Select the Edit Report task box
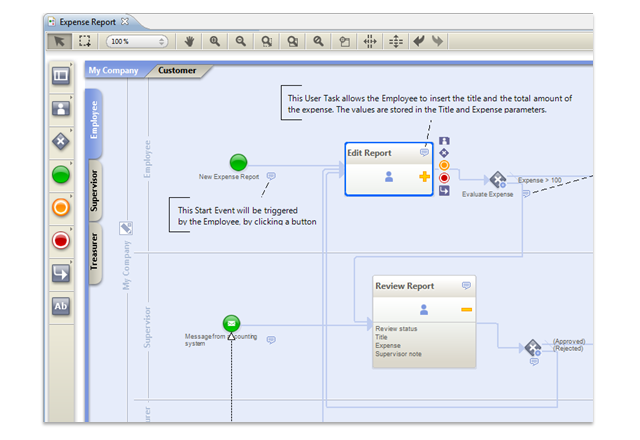This screenshot has height=440, width=640. [x=389, y=169]
